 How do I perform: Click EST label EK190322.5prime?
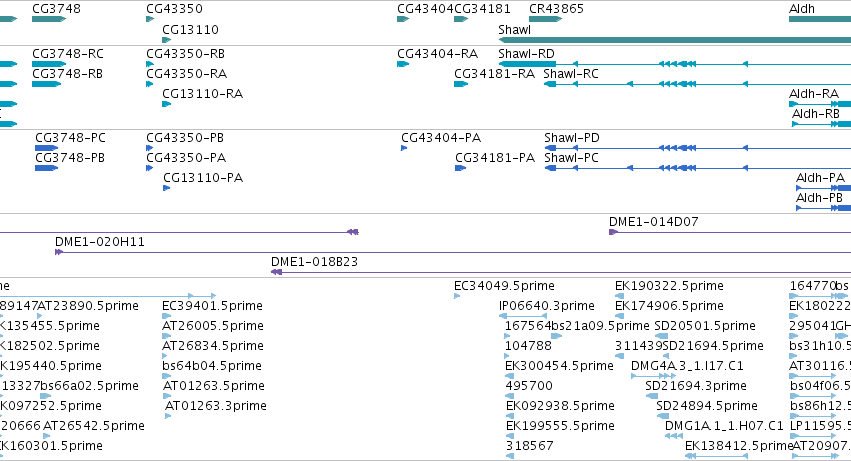tap(669, 286)
